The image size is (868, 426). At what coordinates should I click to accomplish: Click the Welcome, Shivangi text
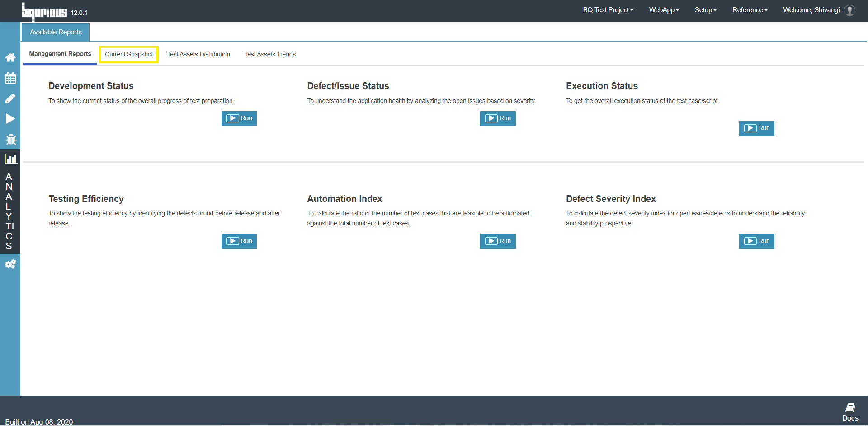[x=811, y=10]
